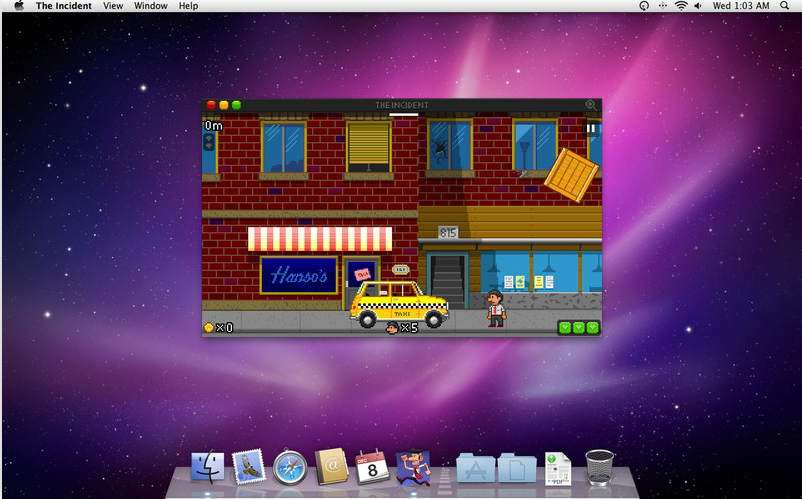Open the PDF document in Dock

(x=558, y=468)
